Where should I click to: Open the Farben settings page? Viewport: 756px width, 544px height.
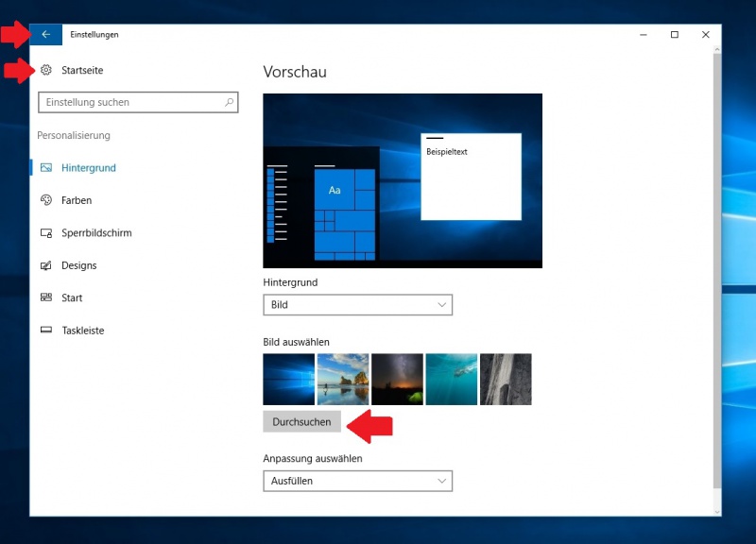(77, 200)
